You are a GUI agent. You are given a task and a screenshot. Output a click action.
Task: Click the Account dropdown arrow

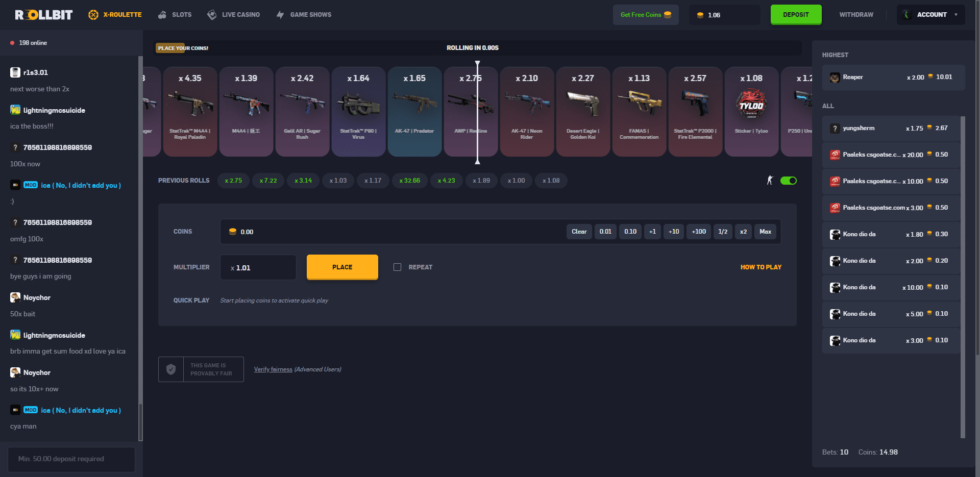[x=956, y=15]
